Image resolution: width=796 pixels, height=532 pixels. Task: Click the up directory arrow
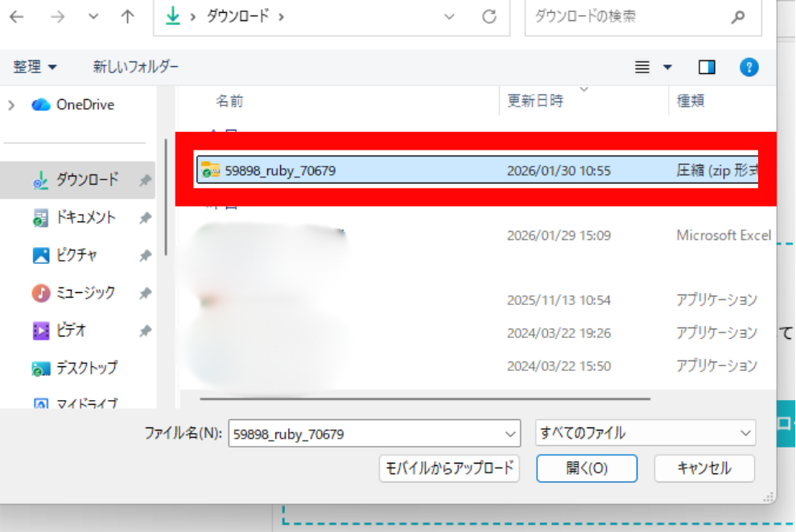pyautogui.click(x=127, y=17)
